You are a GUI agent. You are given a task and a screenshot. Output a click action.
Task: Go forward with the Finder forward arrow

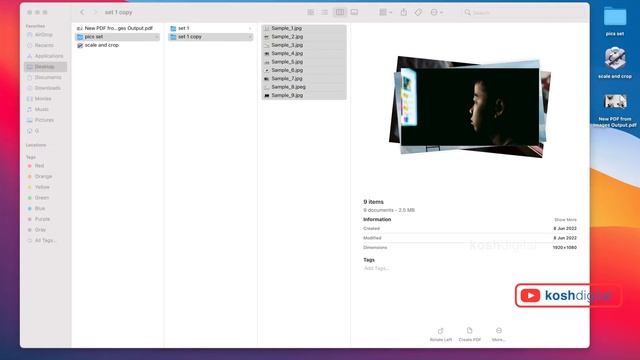[95, 12]
